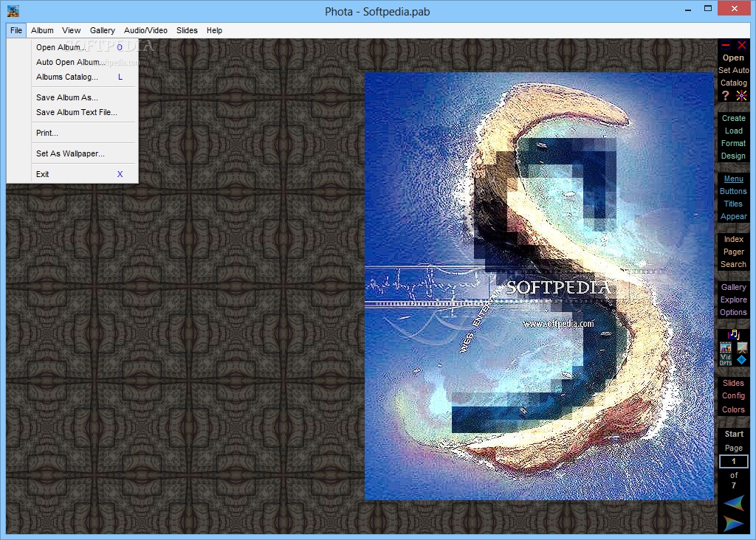Click the Phota app icon in the title bar

[x=13, y=11]
